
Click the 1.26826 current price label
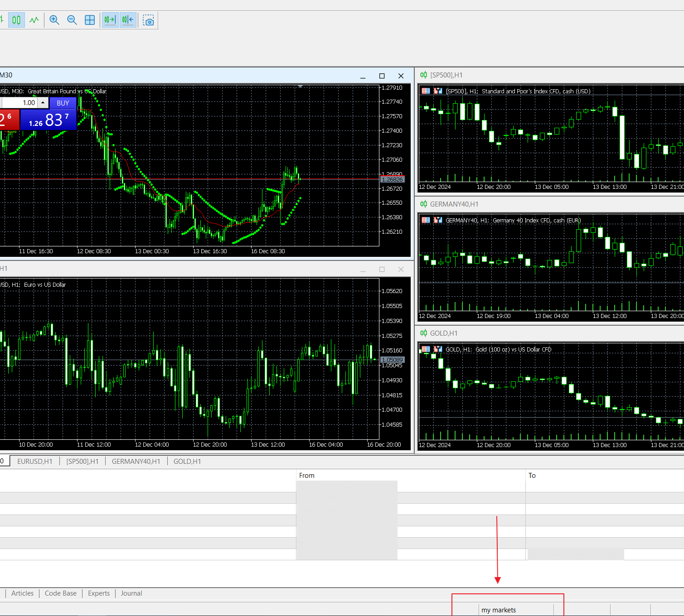point(393,179)
